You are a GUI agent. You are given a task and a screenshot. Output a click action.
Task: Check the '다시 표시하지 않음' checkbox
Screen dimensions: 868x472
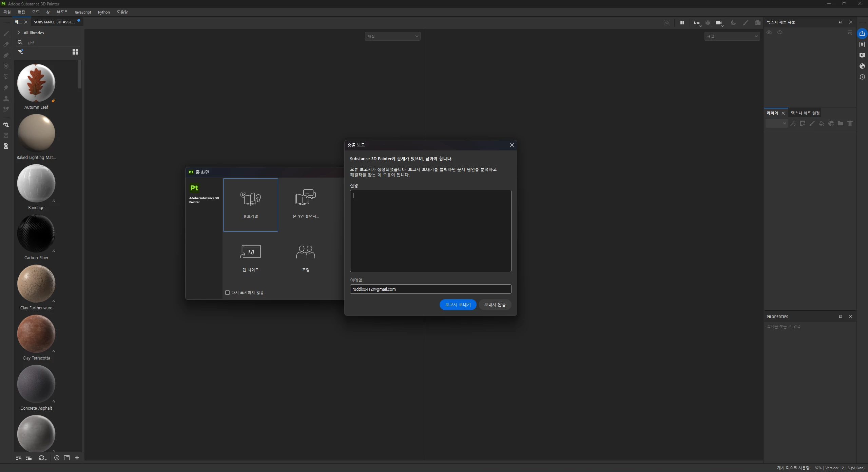point(227,292)
